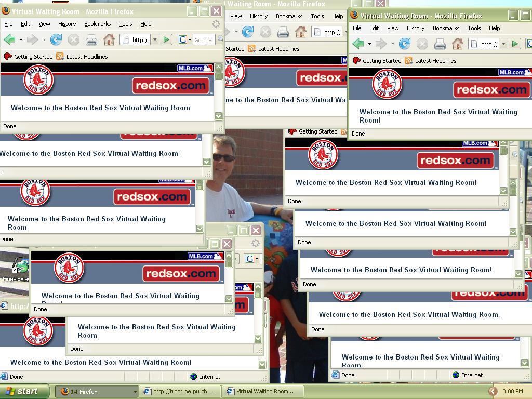This screenshot has width=532, height=399.
Task: Open Forward history dropdown in top-left window
Action: (44, 39)
